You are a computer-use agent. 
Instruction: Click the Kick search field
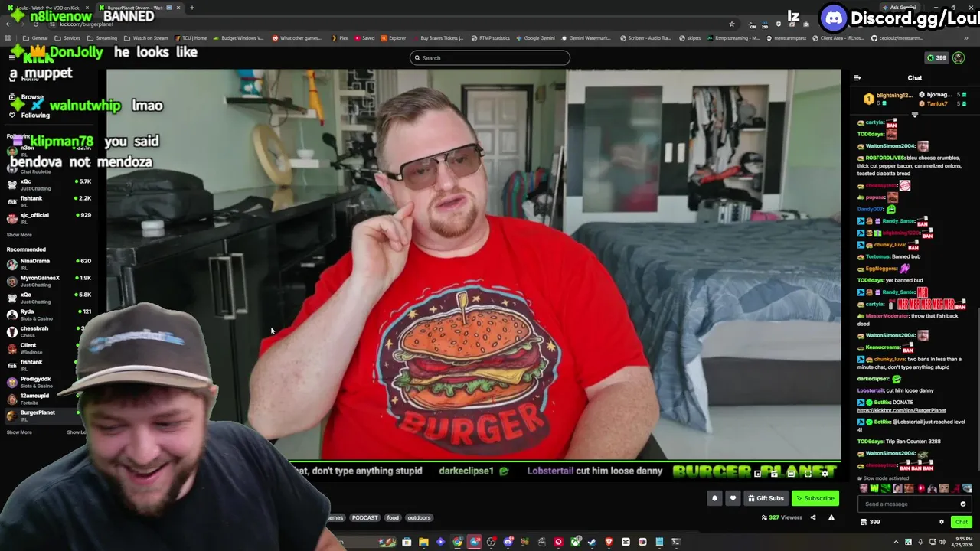(490, 57)
